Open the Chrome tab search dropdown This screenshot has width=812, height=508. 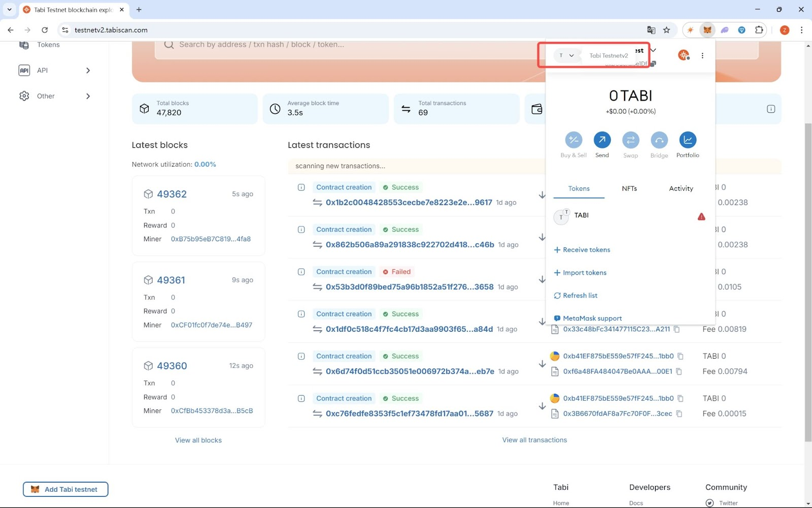(x=9, y=9)
